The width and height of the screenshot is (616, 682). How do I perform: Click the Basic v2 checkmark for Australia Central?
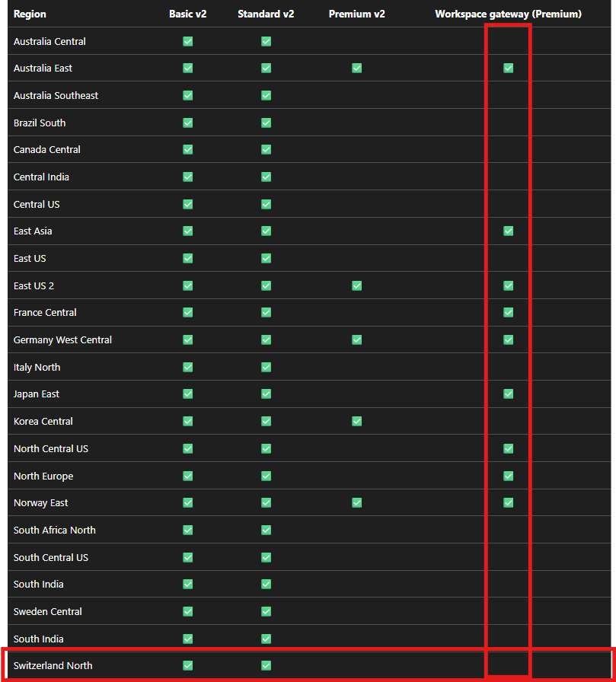click(x=187, y=41)
